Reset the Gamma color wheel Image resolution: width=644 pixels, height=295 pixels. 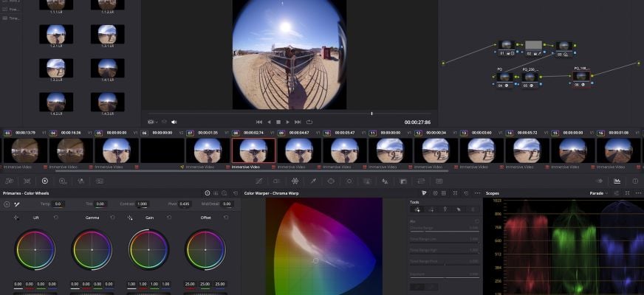coord(112,218)
